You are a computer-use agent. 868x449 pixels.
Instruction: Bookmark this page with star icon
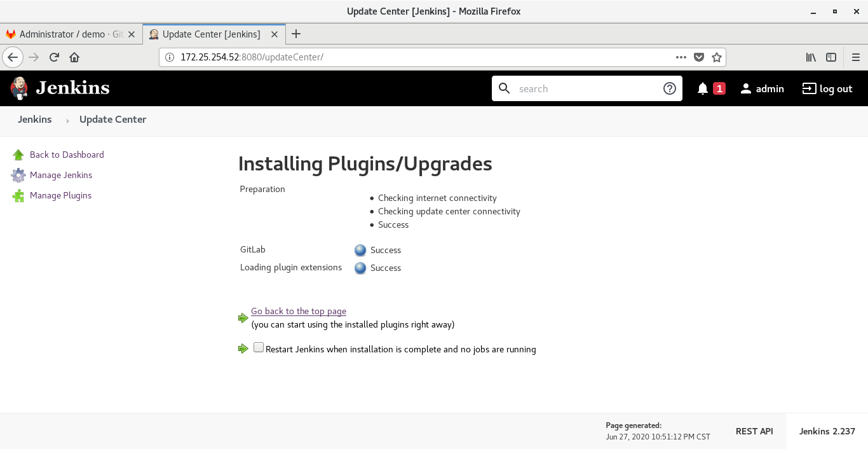point(717,57)
